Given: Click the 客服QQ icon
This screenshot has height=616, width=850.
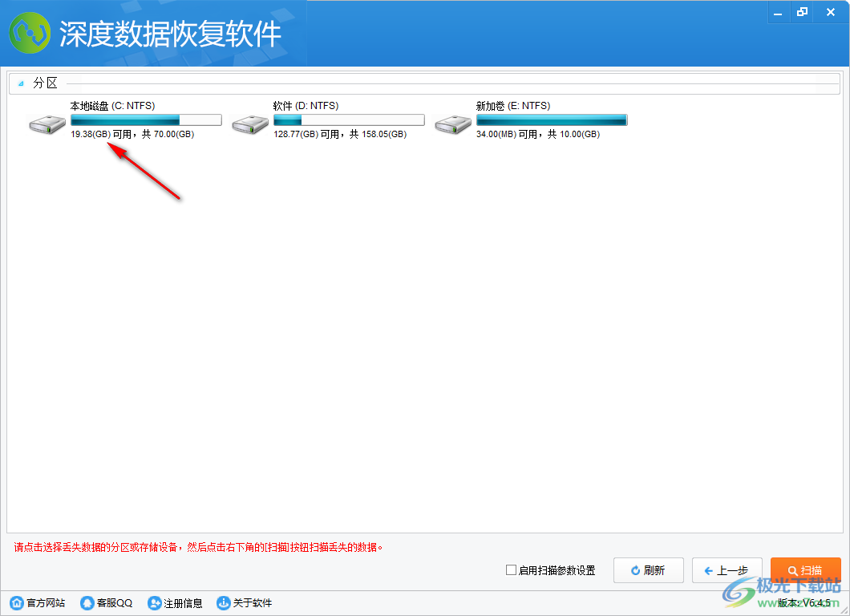Looking at the screenshot, I should (87, 602).
